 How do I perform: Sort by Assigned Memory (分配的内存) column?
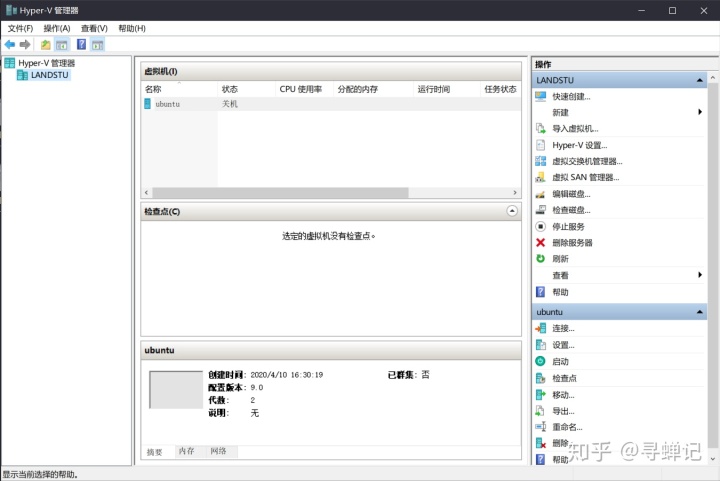click(x=373, y=89)
